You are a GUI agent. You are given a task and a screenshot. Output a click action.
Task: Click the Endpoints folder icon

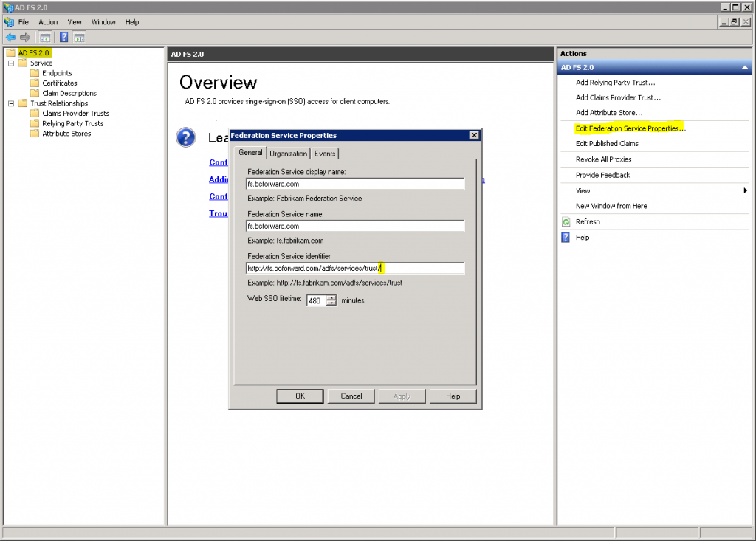tap(35, 73)
